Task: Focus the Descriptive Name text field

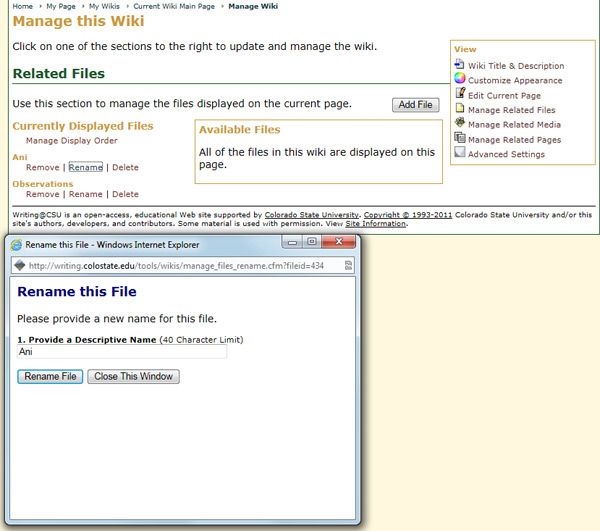Action: [122, 352]
